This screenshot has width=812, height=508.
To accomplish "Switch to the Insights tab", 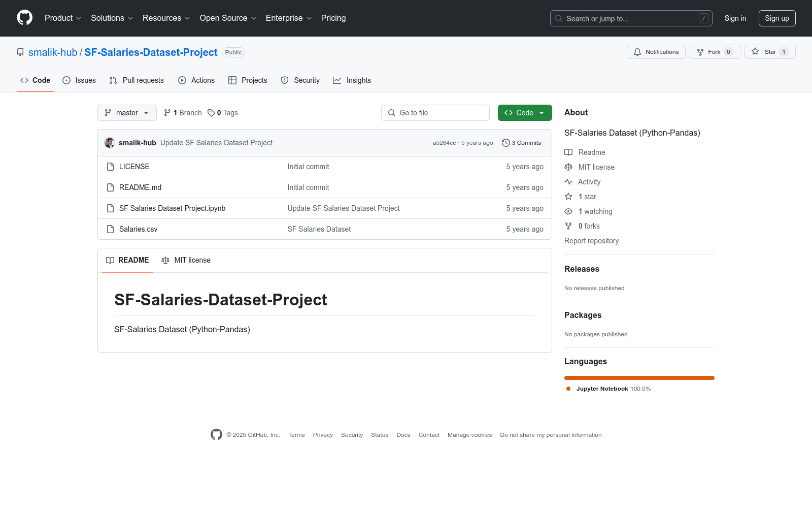I will pyautogui.click(x=352, y=80).
